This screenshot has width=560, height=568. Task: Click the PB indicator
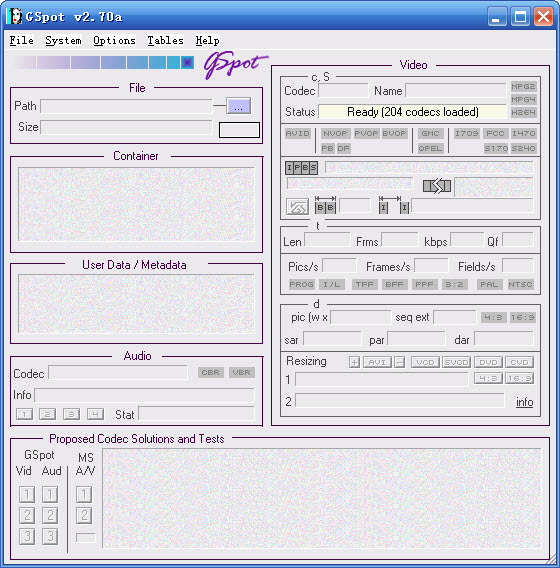coord(327,148)
